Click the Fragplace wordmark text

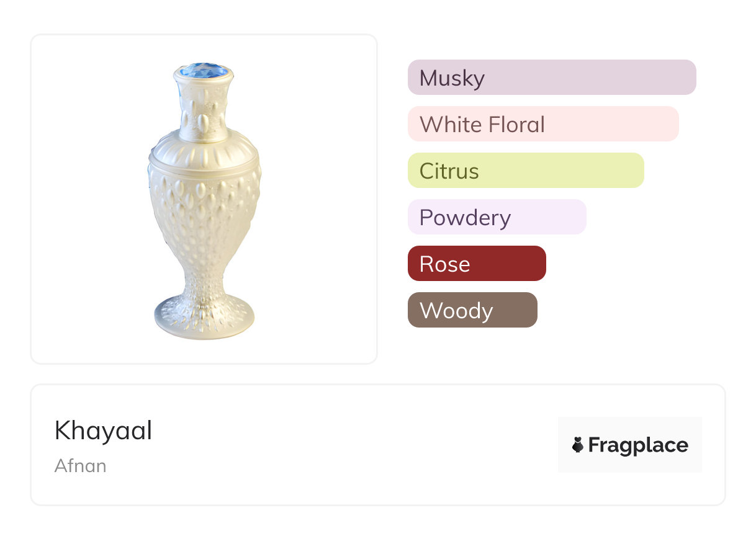pos(638,445)
